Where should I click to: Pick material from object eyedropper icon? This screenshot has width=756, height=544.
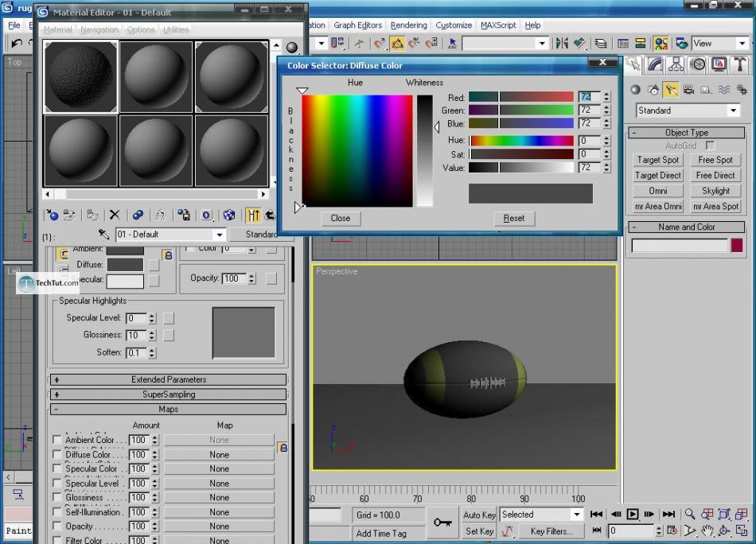[103, 234]
